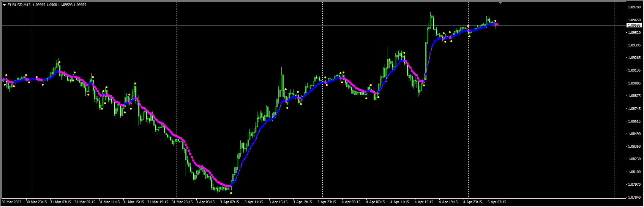This screenshot has height=207, width=644.
Task: Click the 31 Mar 11:15 time label
Action: [109, 202]
